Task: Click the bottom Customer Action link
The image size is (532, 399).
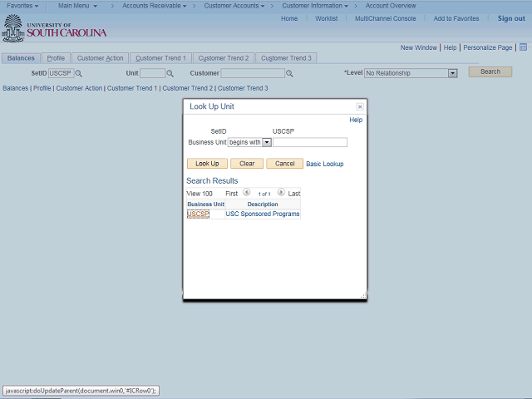Action: point(79,88)
